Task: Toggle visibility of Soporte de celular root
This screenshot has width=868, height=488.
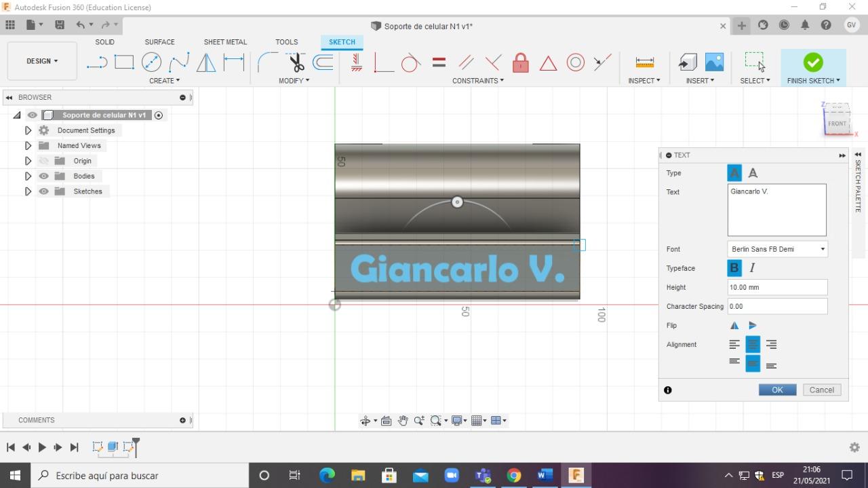Action: pos(33,115)
